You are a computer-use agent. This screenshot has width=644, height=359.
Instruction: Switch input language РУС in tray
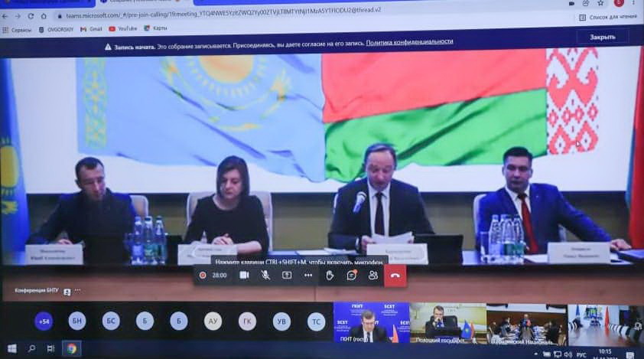pos(581,355)
